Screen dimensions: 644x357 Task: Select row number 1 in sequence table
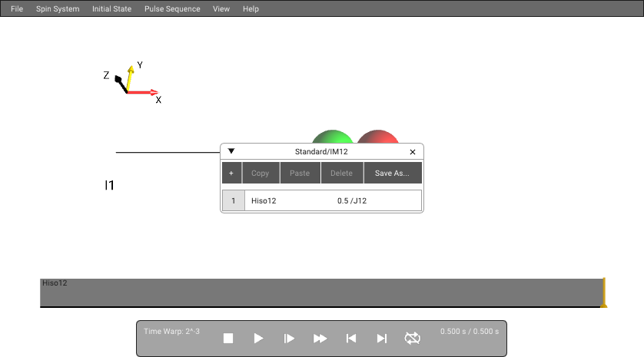[x=234, y=200]
